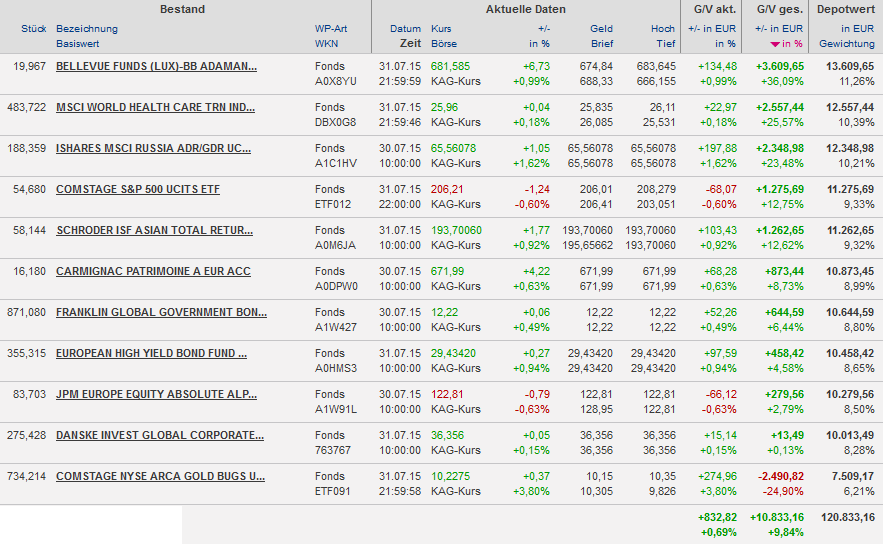Open BELLEVUE FUNDS (LUX)-BB ADAMAN… fund link
883x544 pixels.
pyautogui.click(x=156, y=67)
